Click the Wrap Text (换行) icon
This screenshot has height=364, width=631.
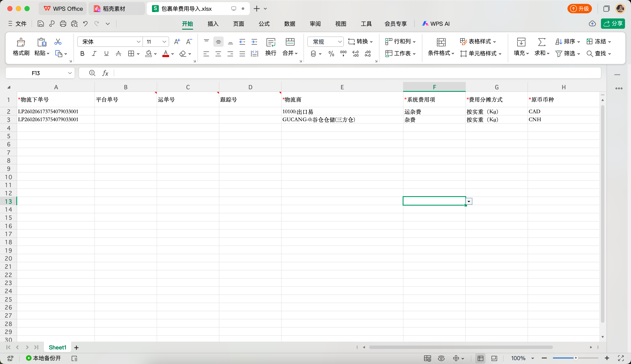click(270, 42)
